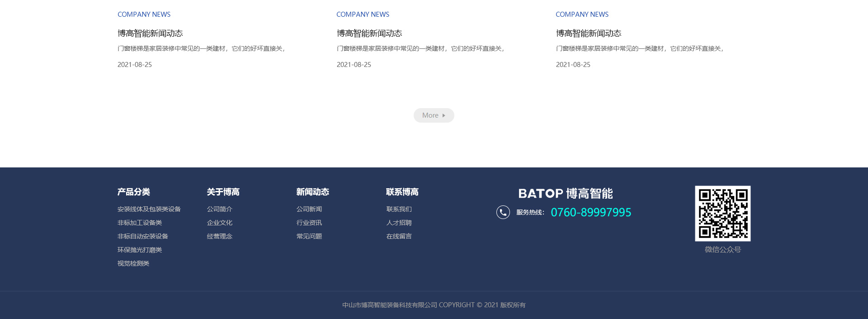The height and width of the screenshot is (319, 868).
Task: Go to 行业资讯 news section
Action: tap(309, 223)
